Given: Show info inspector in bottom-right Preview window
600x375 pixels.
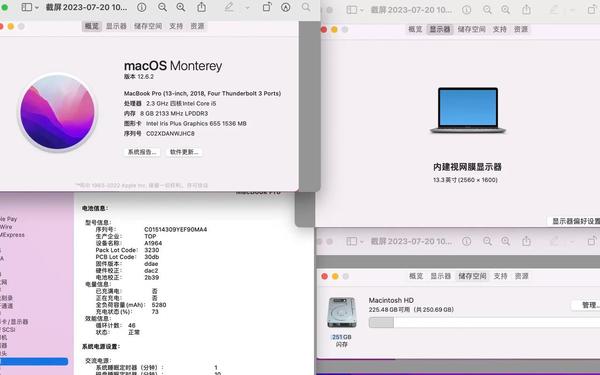Looking at the screenshot, I should tap(466, 241).
